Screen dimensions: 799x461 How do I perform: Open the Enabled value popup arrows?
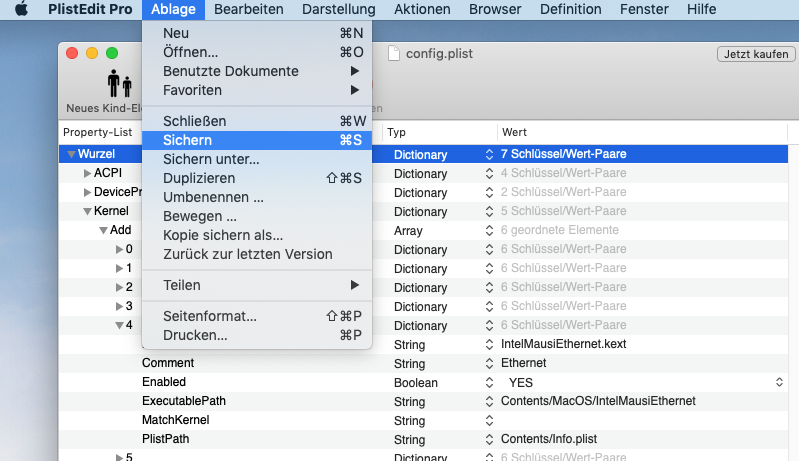[x=779, y=383]
